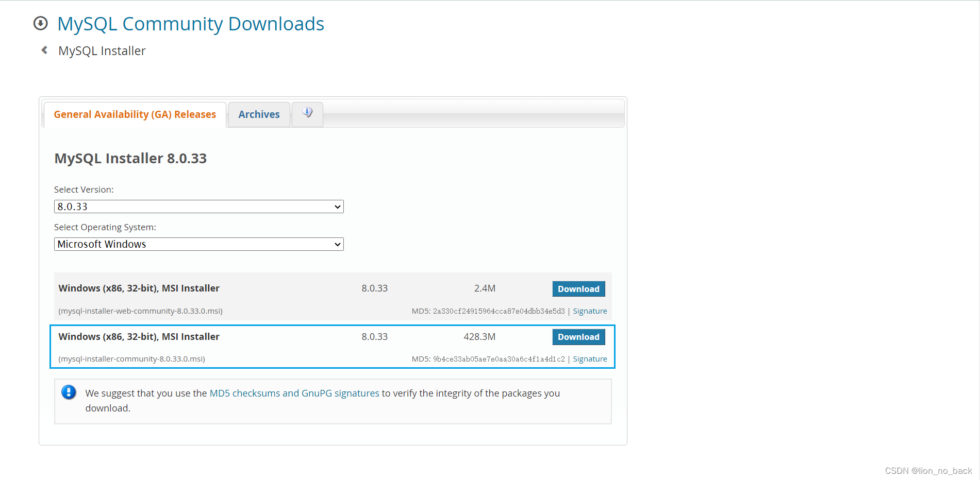980x480 pixels.
Task: Open the Select Version dropdown showing 8.0.33
Action: (x=199, y=207)
